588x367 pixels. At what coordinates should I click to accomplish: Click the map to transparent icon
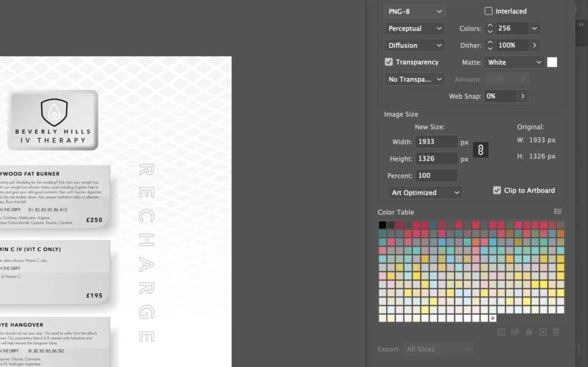pos(501,332)
